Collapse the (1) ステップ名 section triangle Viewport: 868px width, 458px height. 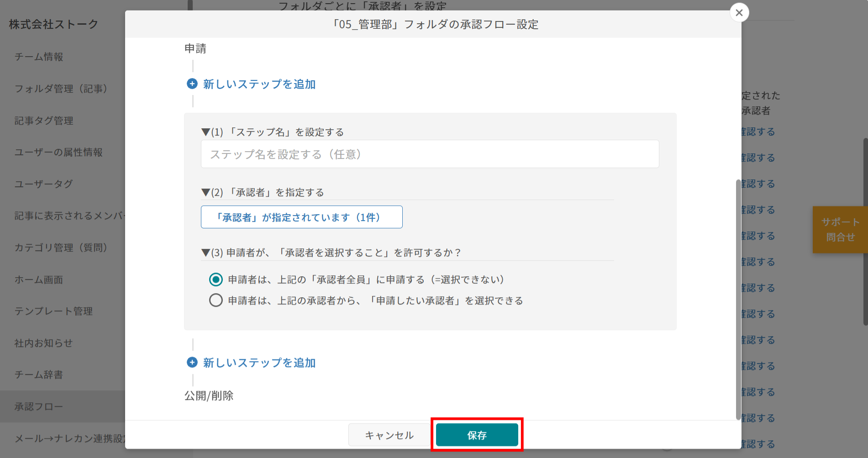(x=205, y=132)
